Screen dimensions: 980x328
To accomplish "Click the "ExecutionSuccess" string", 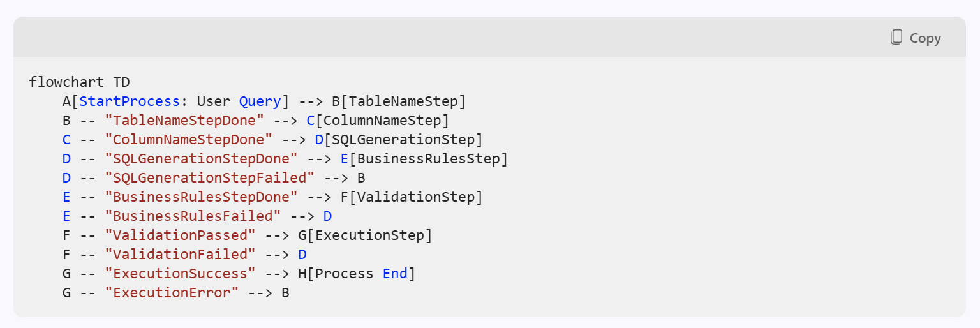I will (x=180, y=273).
